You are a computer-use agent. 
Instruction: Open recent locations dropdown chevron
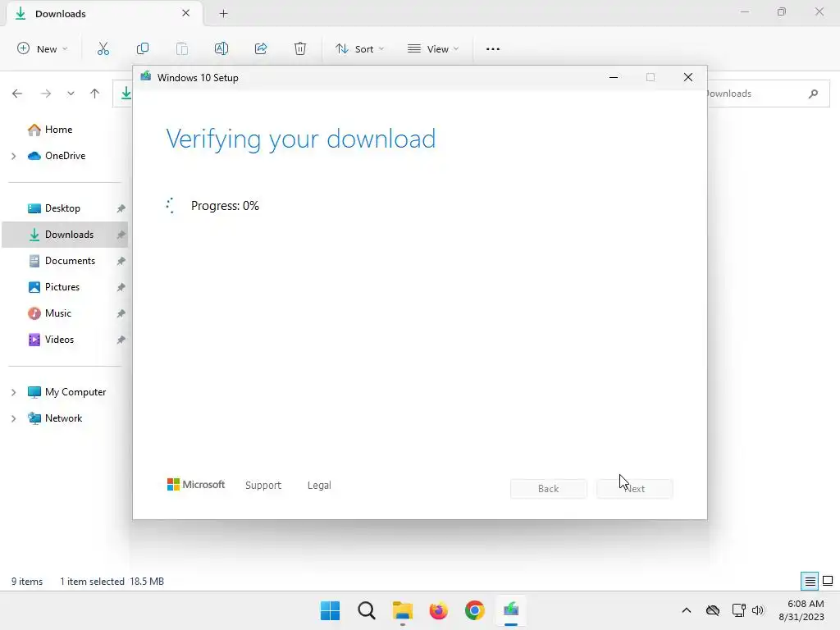71,94
